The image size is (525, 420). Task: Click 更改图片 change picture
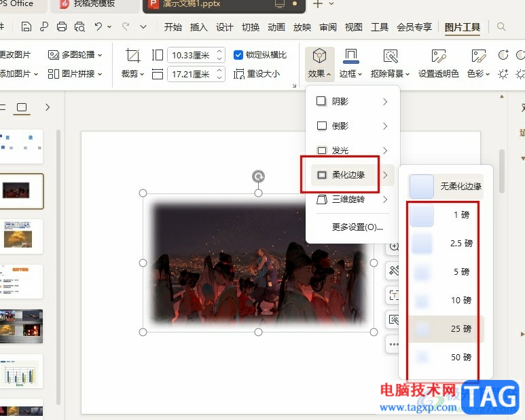(15, 54)
